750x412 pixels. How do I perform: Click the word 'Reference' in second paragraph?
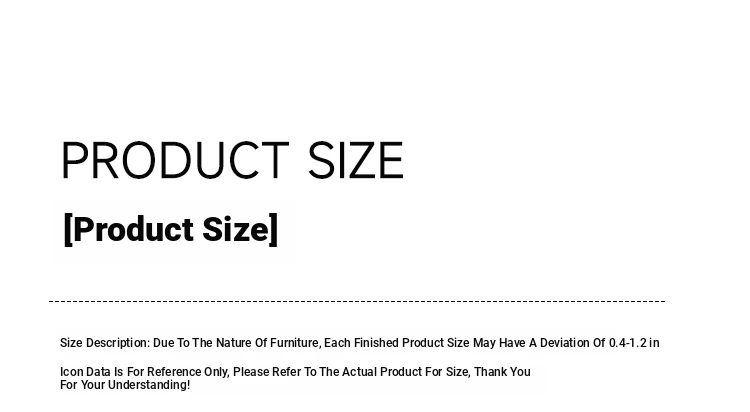tap(174, 372)
